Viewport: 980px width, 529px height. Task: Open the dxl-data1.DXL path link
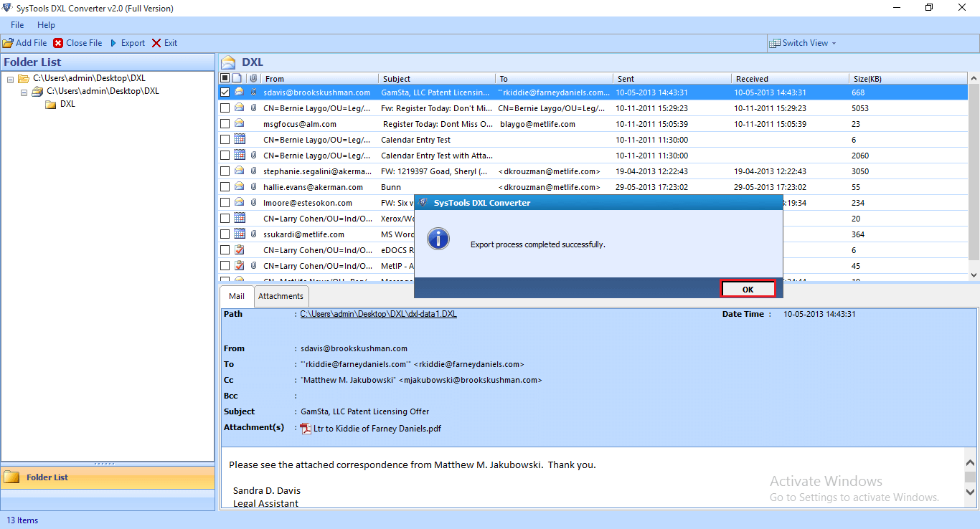tap(378, 314)
